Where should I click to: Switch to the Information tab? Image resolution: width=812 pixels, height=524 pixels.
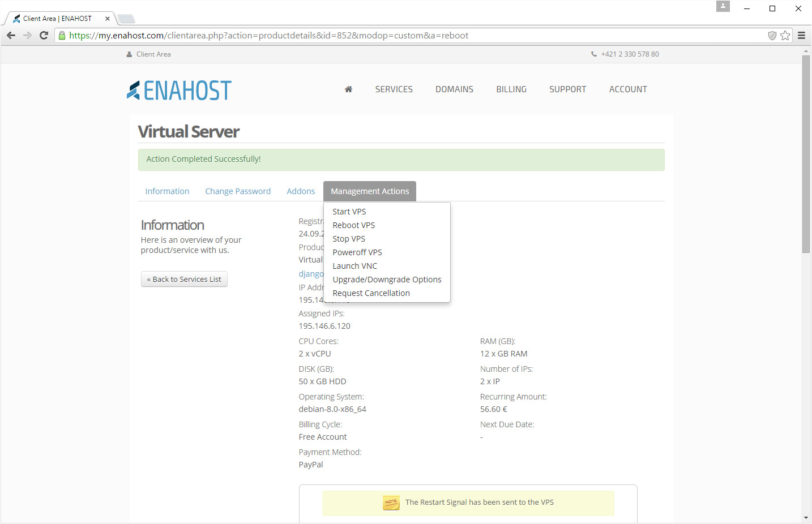167,191
